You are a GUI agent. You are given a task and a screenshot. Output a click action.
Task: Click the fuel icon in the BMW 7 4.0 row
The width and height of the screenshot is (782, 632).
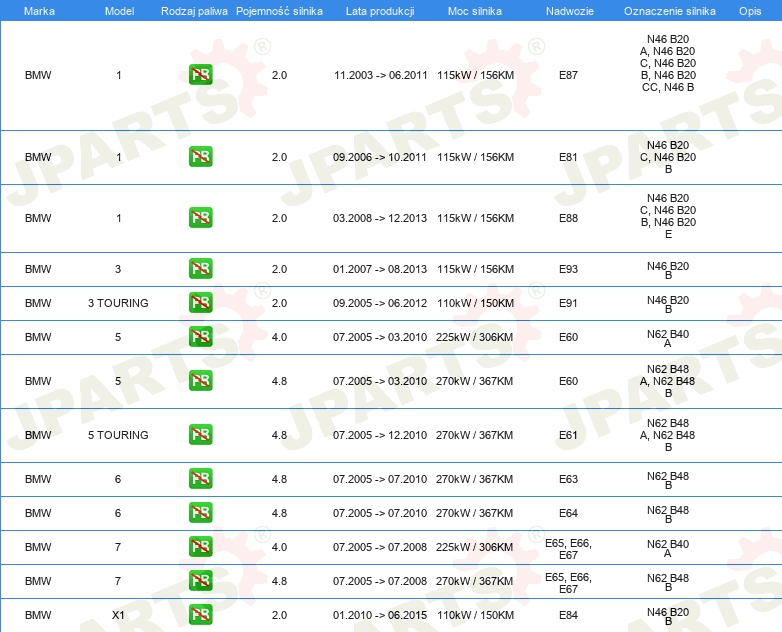click(200, 546)
